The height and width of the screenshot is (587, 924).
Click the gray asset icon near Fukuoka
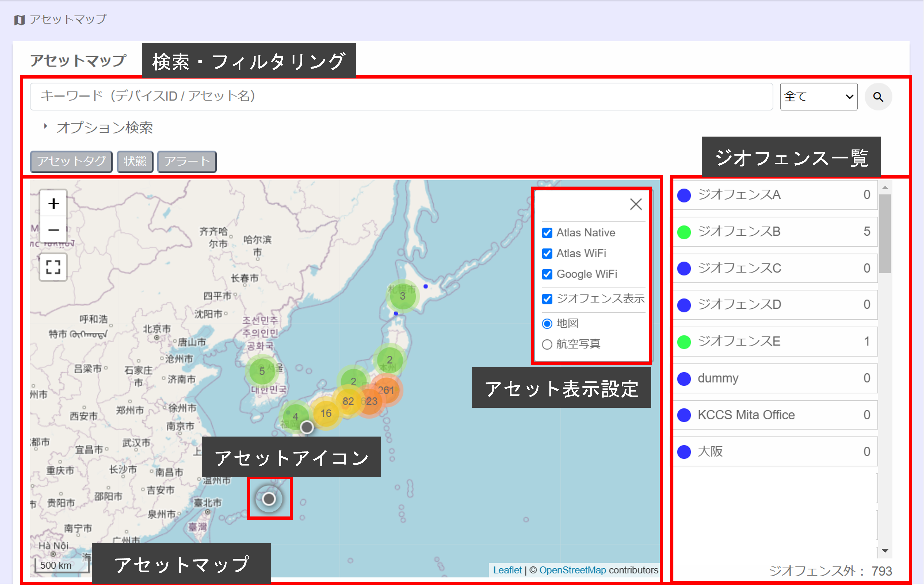coord(307,427)
